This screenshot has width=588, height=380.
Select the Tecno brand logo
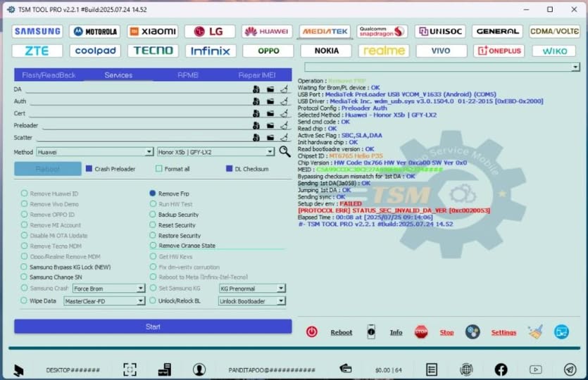[153, 51]
